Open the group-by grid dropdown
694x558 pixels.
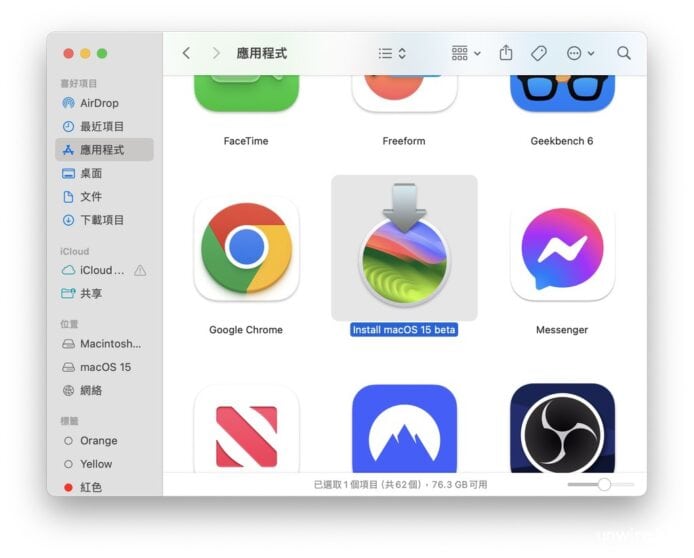(x=465, y=53)
